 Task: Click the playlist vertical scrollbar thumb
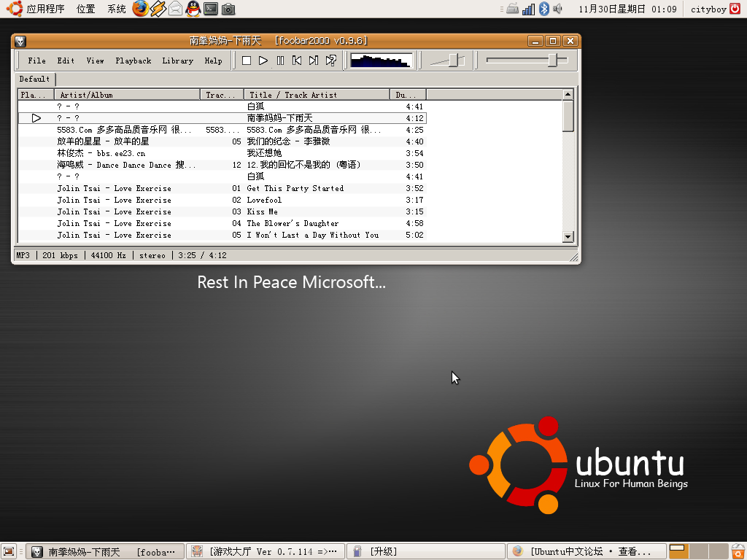568,116
